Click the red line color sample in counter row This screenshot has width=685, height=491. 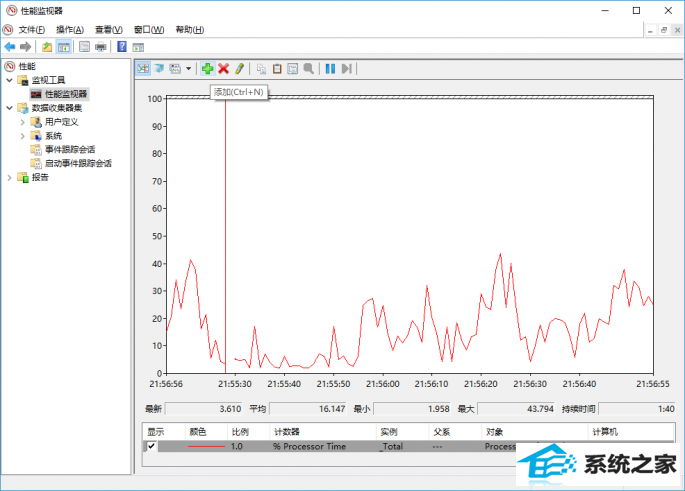(206, 446)
